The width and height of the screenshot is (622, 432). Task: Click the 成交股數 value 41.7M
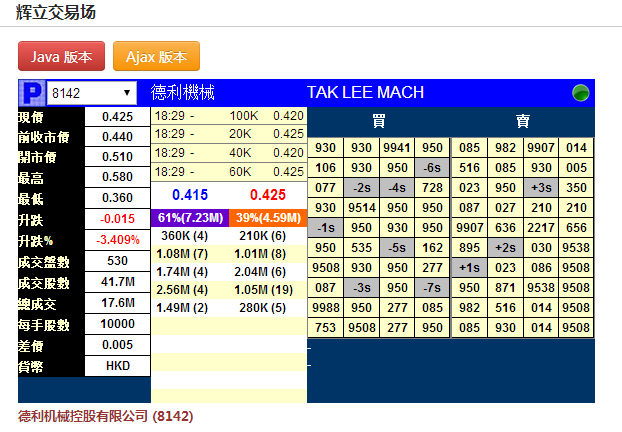tap(117, 282)
